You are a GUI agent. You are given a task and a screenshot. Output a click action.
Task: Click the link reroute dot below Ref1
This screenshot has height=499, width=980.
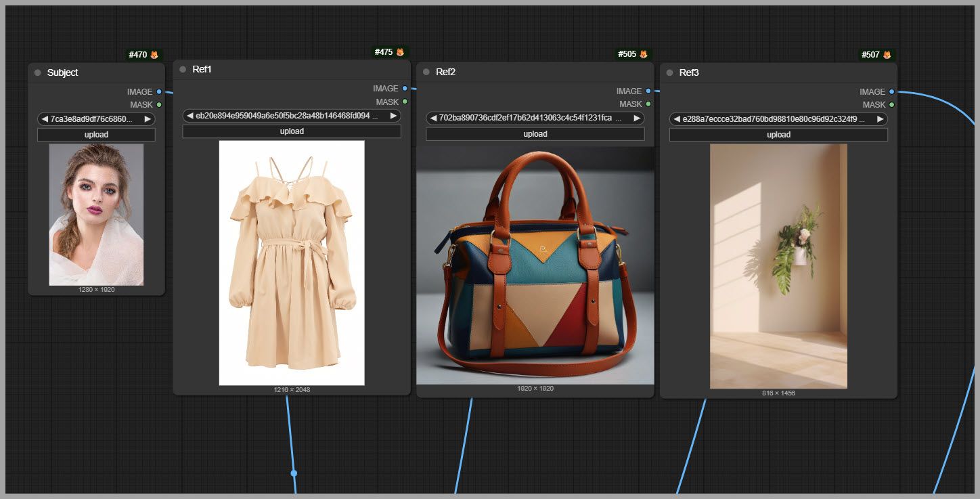point(294,473)
